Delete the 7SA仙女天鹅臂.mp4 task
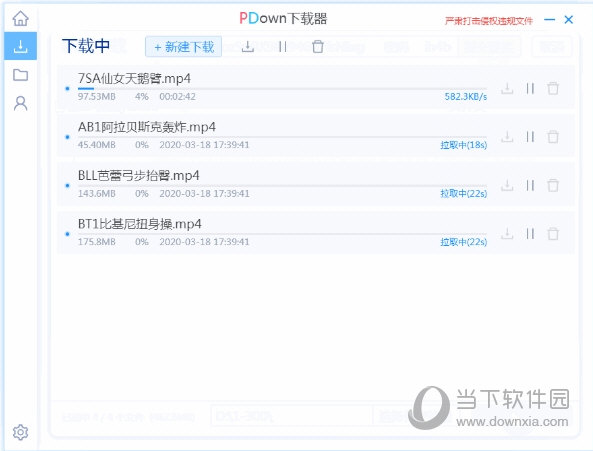 [553, 88]
